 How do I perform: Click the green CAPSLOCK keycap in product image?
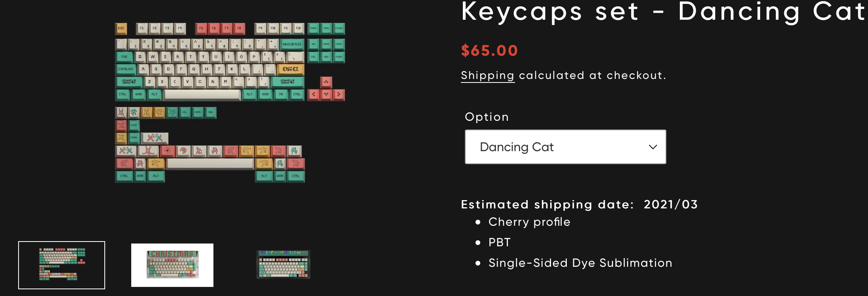click(x=126, y=69)
